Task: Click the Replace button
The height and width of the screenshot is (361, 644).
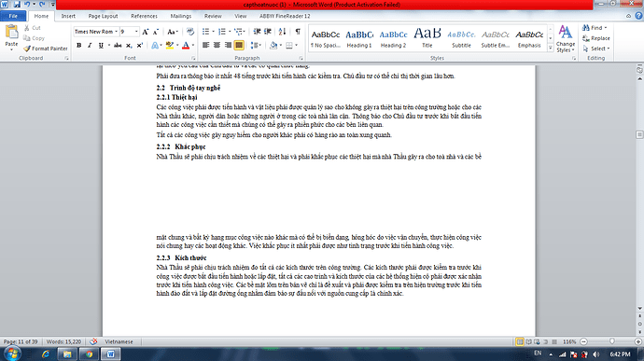Action: tap(596, 38)
